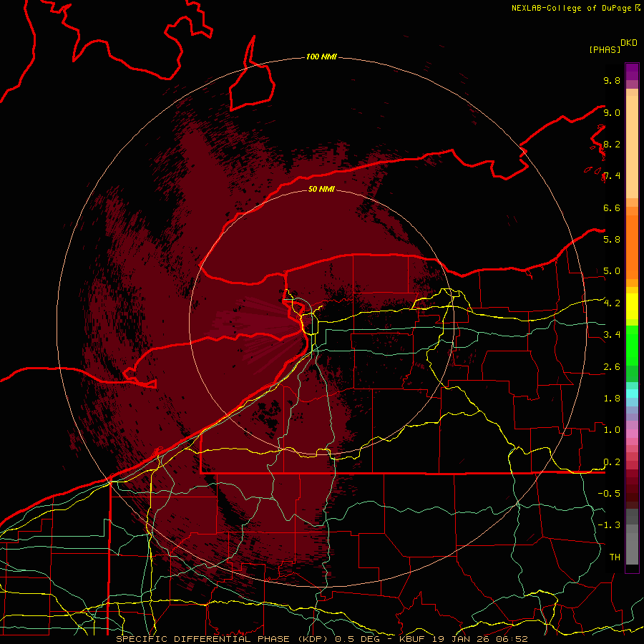Click the 6.6 scale value
The width and height of the screenshot is (644, 644).
612,208
